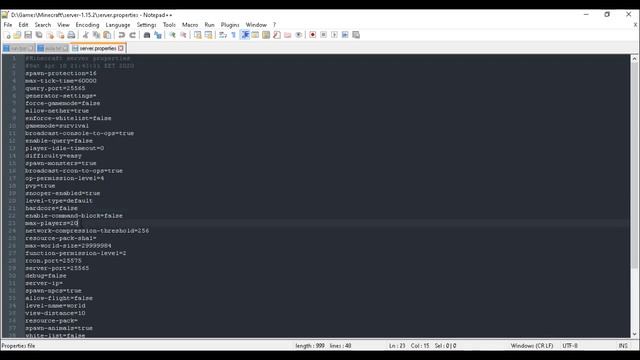This screenshot has width=640, height=360.
Task: Toggle the highlighted Show Indent Guide icon
Action: (245, 35)
